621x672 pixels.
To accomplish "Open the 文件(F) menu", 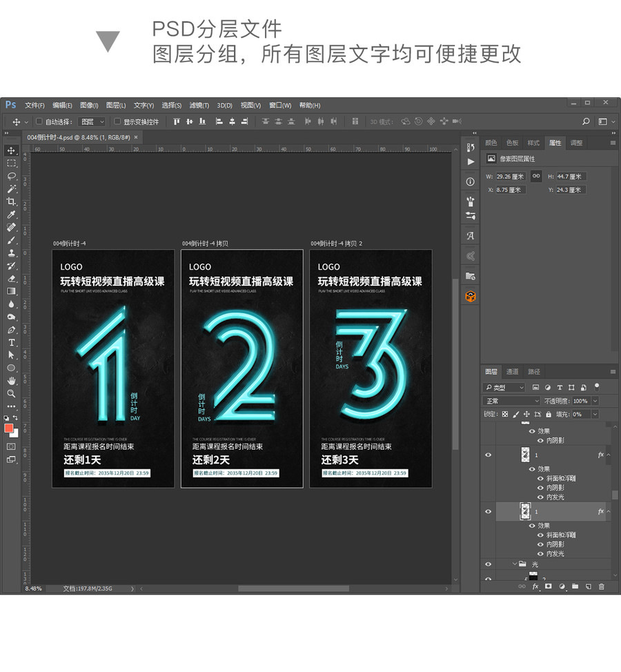I will tap(34, 106).
